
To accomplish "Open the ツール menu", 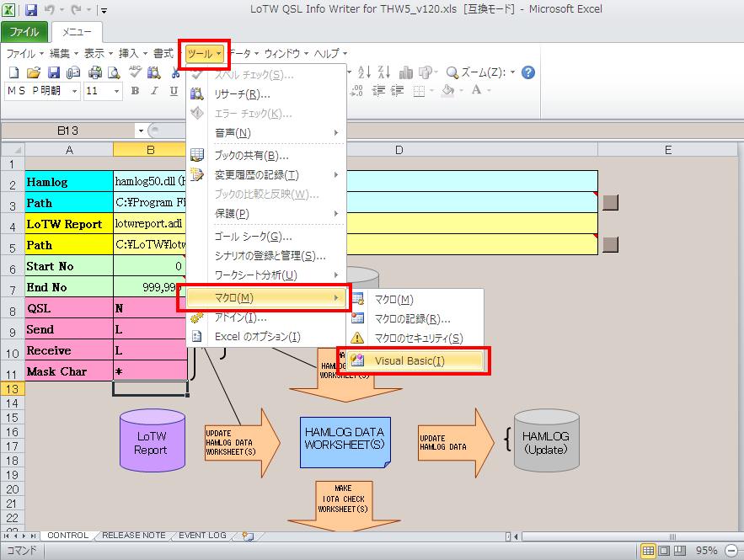I will [204, 54].
